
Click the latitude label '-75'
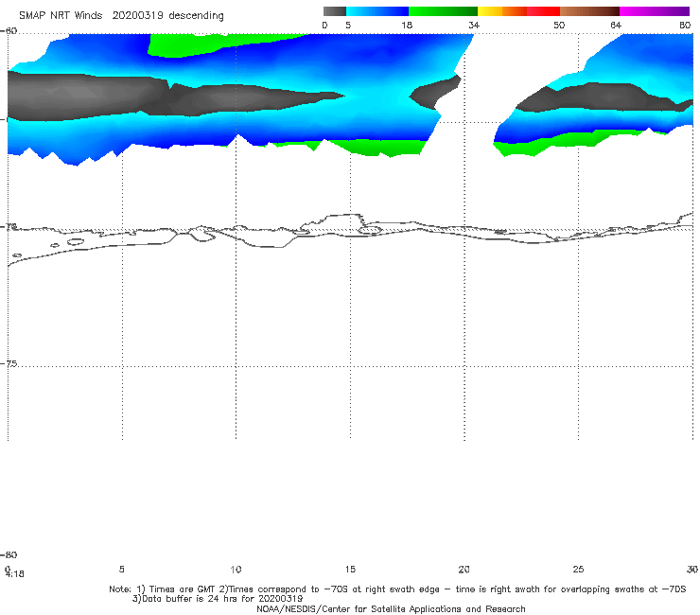[x=9, y=363]
